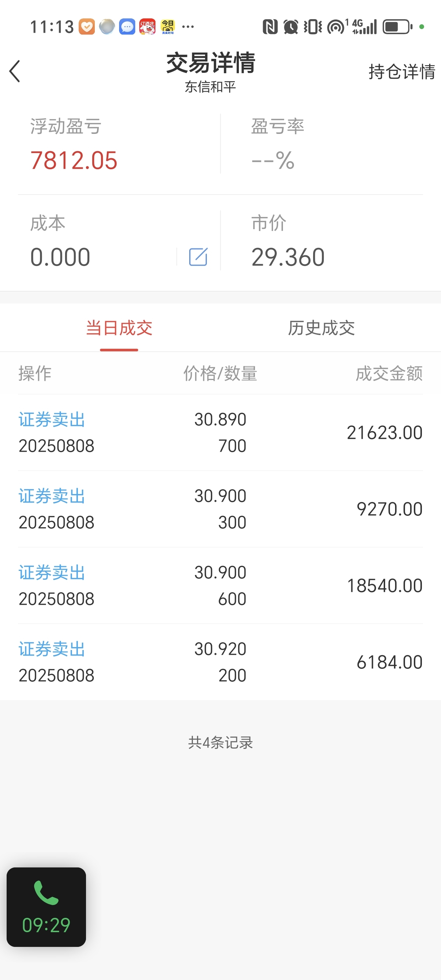The height and width of the screenshot is (980, 441).
Task: Open the floating call timer widget
Action: point(46,907)
